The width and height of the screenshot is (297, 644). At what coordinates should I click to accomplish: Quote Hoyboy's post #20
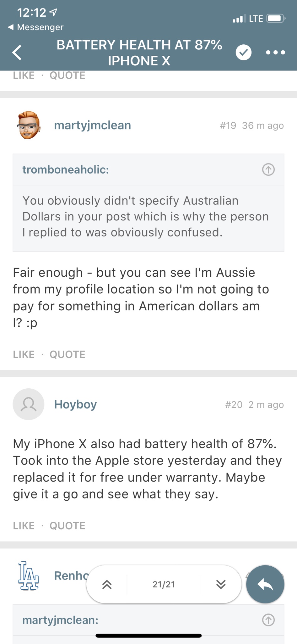(67, 525)
